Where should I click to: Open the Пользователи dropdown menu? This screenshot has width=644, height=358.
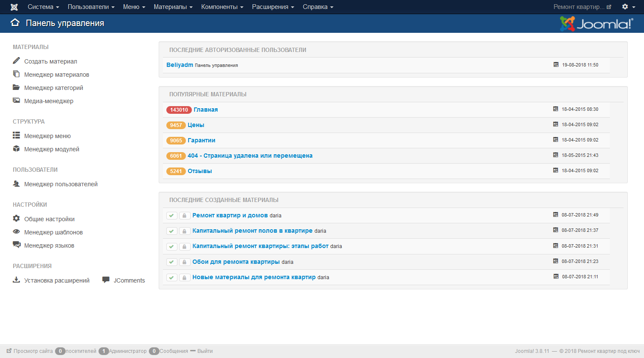point(91,7)
